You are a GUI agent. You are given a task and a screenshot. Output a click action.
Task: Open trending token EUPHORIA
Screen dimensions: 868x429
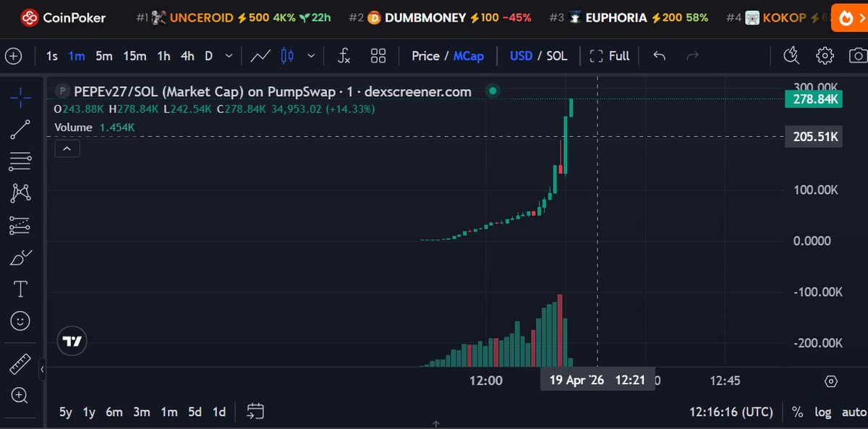point(629,17)
